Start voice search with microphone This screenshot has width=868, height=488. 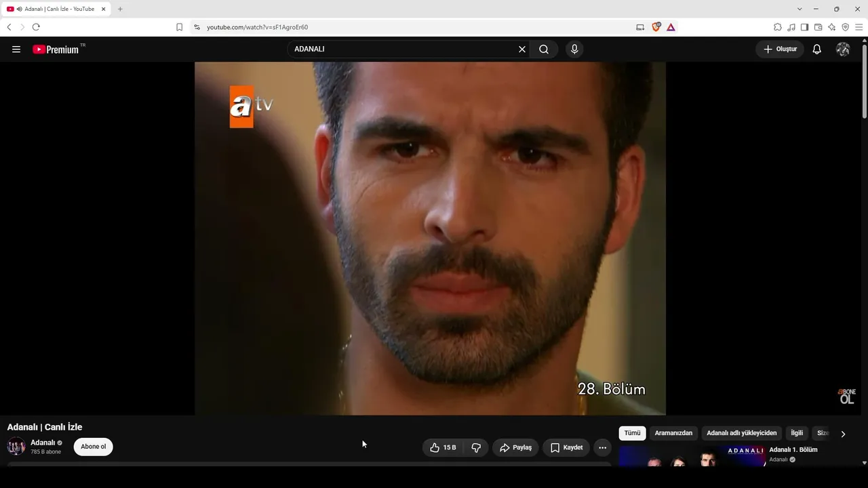tap(574, 49)
